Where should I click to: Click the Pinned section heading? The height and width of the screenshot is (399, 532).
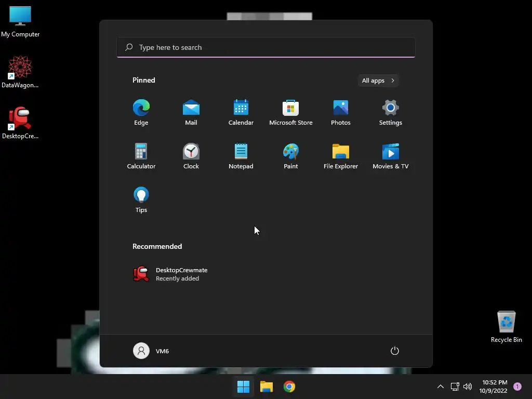pos(144,80)
